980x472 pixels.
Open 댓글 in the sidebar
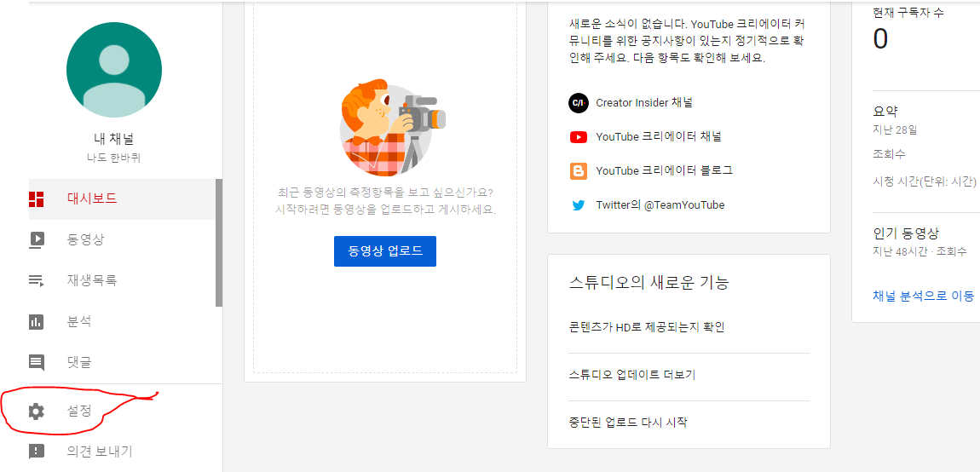pos(122,363)
